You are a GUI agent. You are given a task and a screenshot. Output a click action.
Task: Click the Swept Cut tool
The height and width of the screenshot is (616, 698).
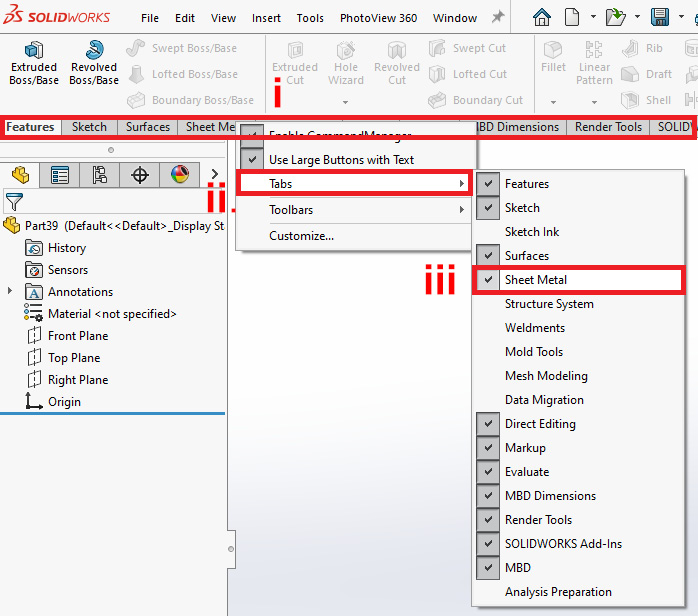(x=467, y=48)
